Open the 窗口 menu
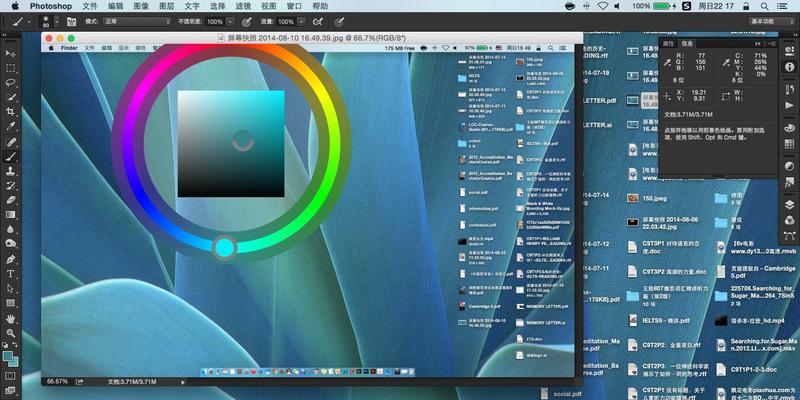Viewport: 800px width, 400px height. click(x=294, y=6)
